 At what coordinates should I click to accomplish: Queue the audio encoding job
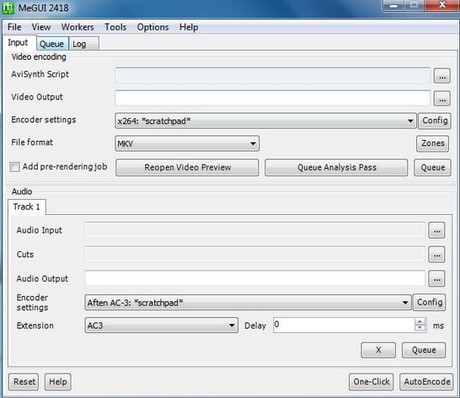click(424, 350)
